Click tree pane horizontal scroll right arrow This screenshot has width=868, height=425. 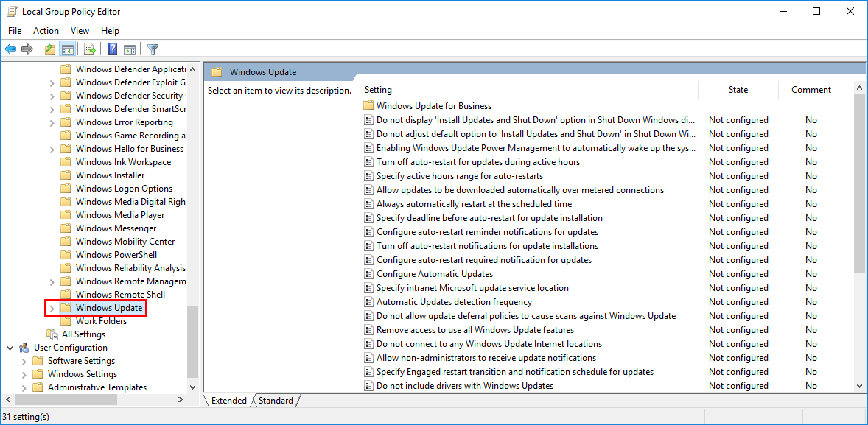pyautogui.click(x=181, y=399)
